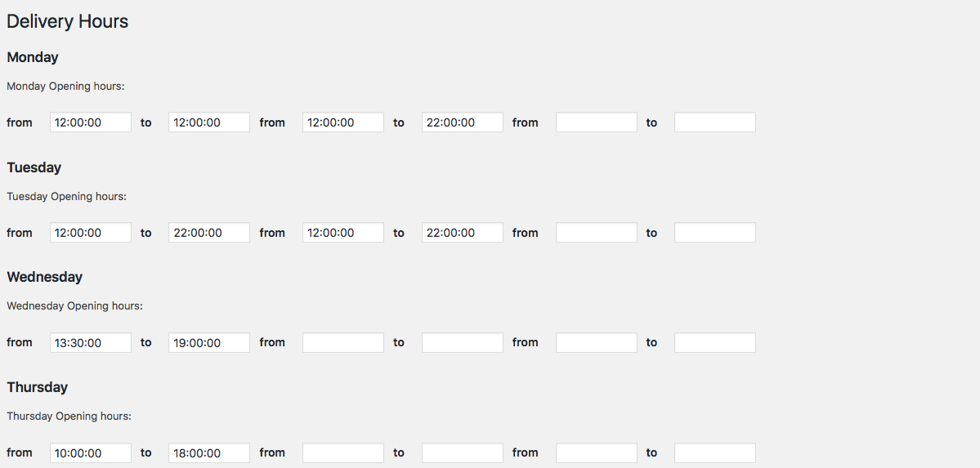Image resolution: width=980 pixels, height=468 pixels.
Task: Click Thursday second empty 'to' field
Action: point(463,453)
